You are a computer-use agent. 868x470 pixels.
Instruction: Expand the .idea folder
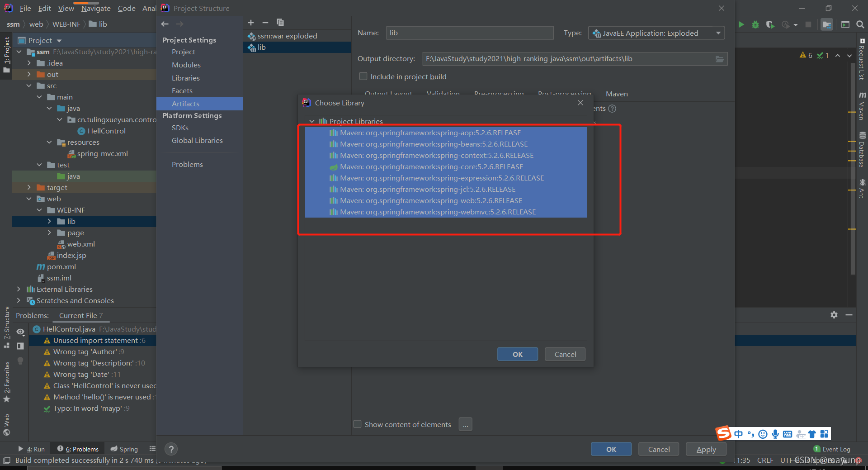(x=29, y=63)
